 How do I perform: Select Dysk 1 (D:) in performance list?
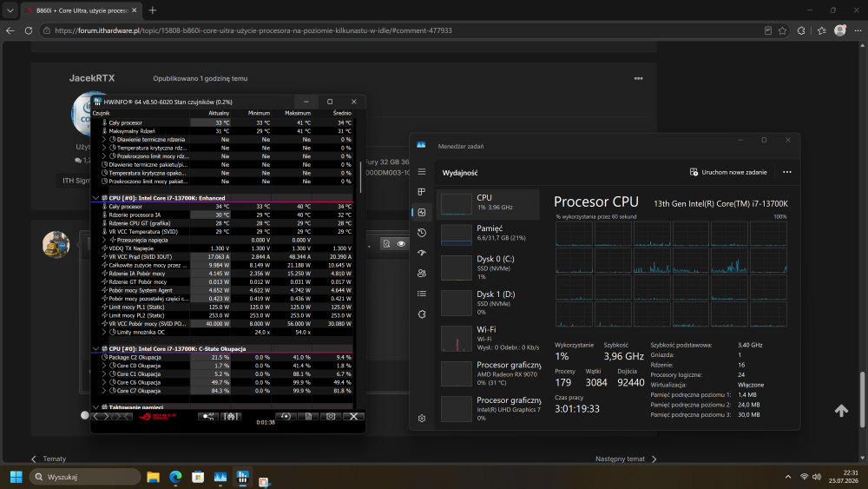tap(488, 303)
